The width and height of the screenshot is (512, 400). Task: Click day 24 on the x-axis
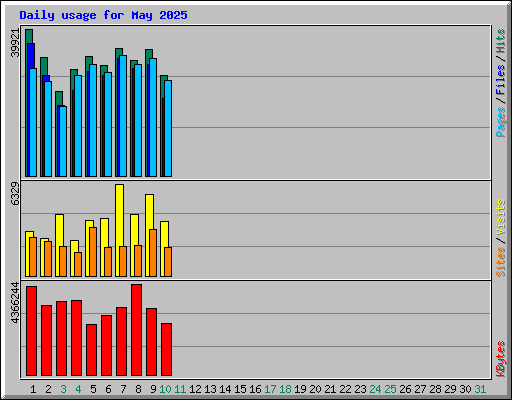(x=375, y=389)
